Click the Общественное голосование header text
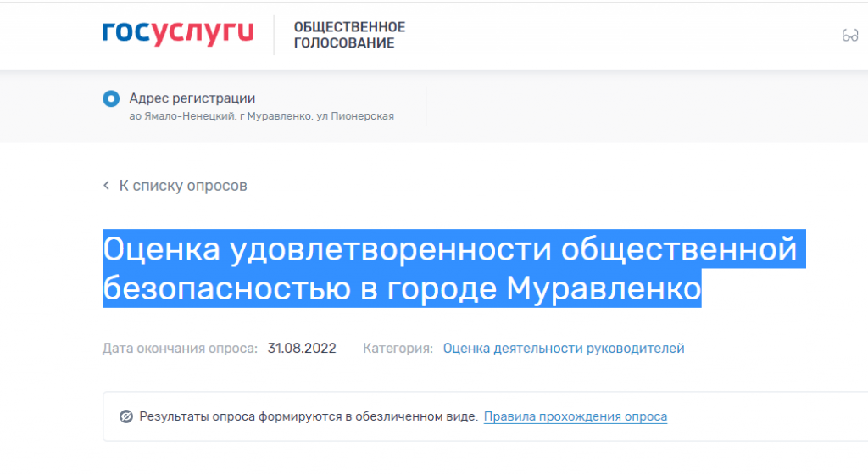The height and width of the screenshot is (475, 868). (x=349, y=35)
